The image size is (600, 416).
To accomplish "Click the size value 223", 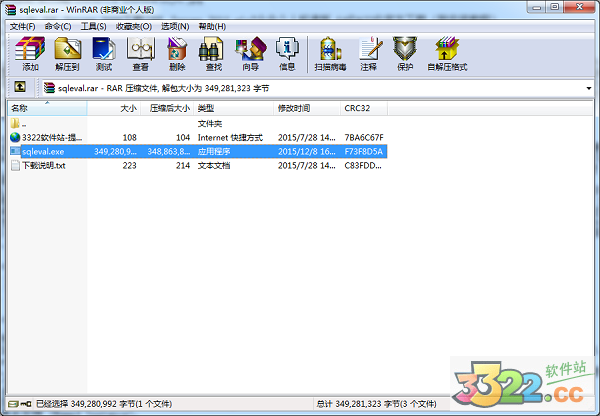I will click(x=129, y=165).
